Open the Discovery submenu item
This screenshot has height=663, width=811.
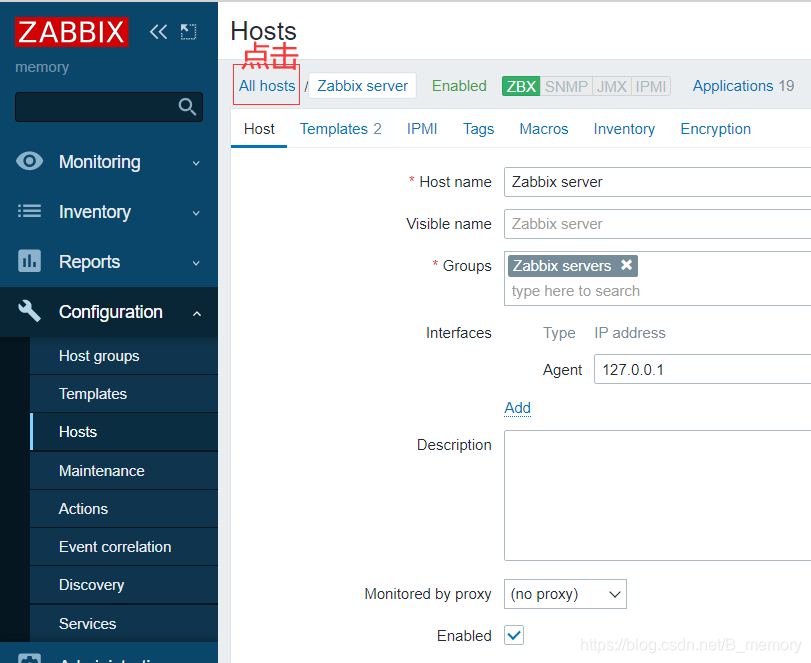pyautogui.click(x=124, y=585)
